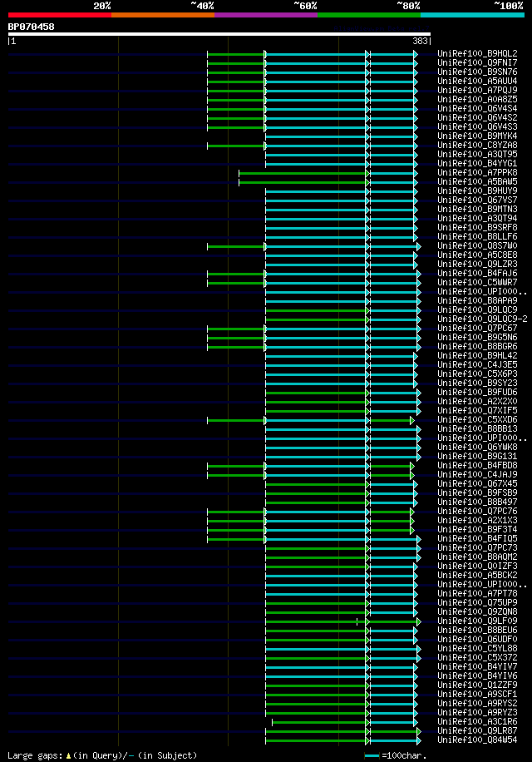The width and height of the screenshot is (532, 762).
Task: Click the green ~80% legend segment
Action: [369, 15]
